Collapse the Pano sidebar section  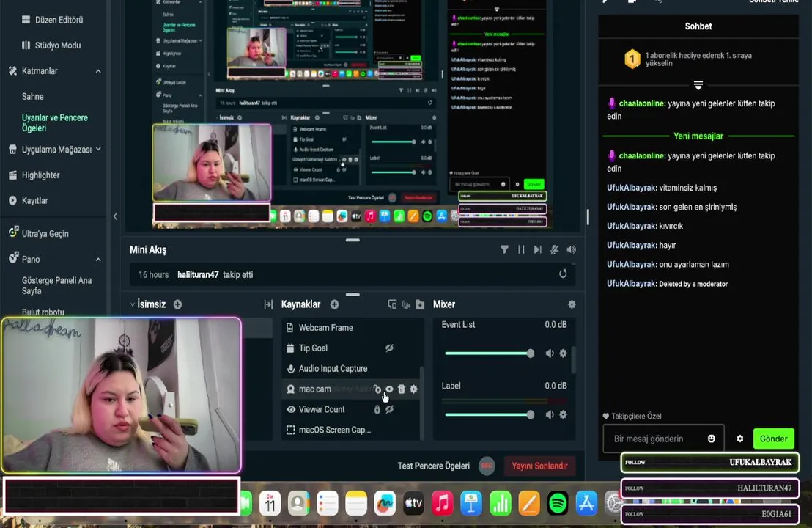click(x=98, y=259)
